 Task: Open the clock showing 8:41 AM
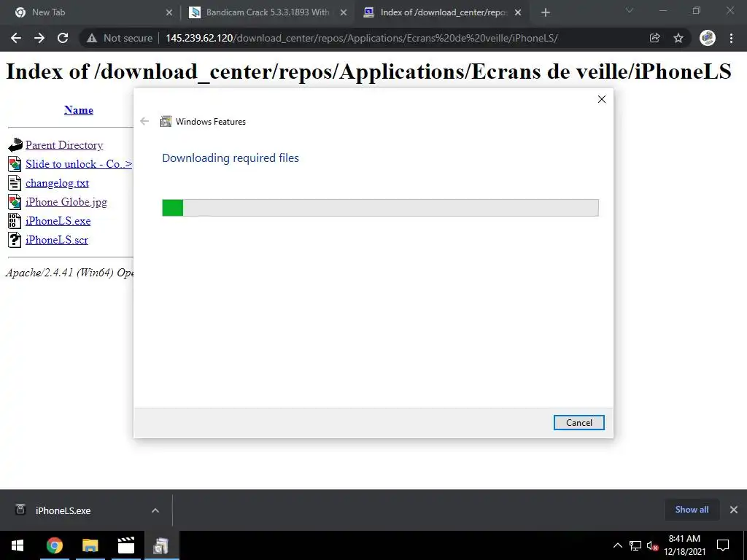[x=684, y=545]
